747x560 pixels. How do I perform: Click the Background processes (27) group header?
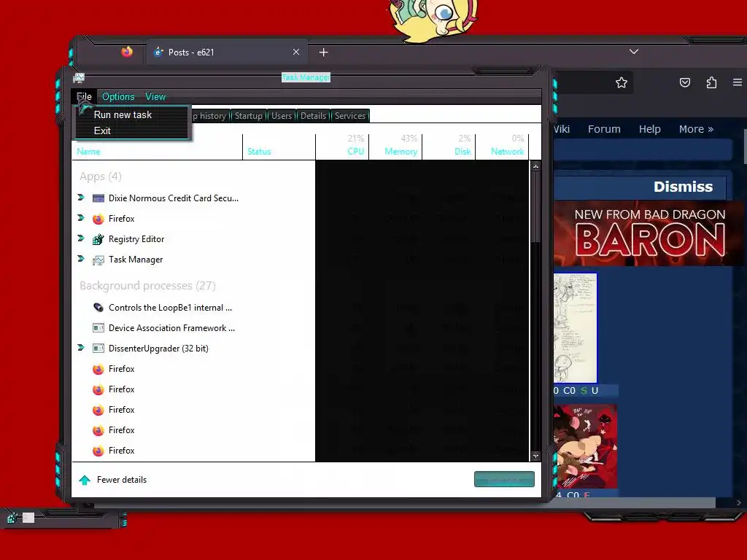pyautogui.click(x=147, y=286)
